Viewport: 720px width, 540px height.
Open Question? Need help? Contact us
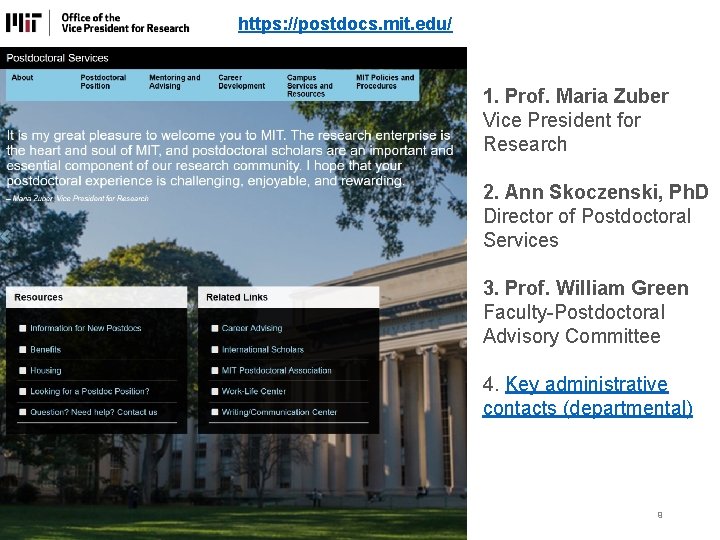94,412
